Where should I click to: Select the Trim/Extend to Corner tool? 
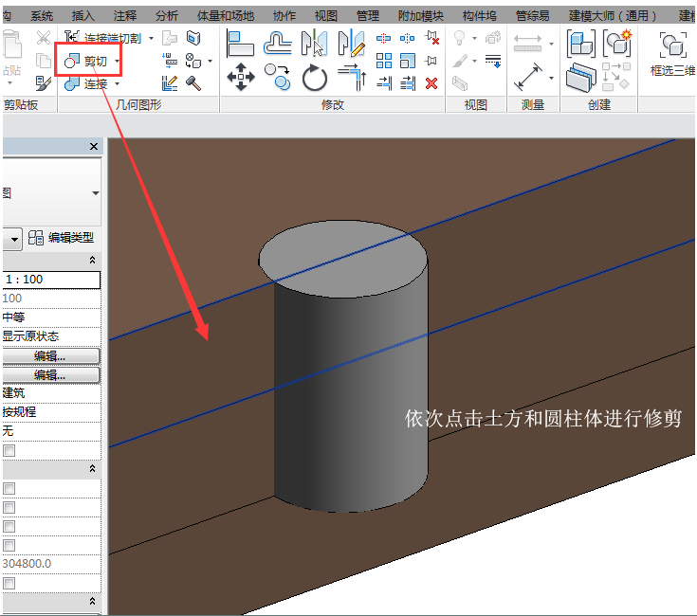coord(351,78)
